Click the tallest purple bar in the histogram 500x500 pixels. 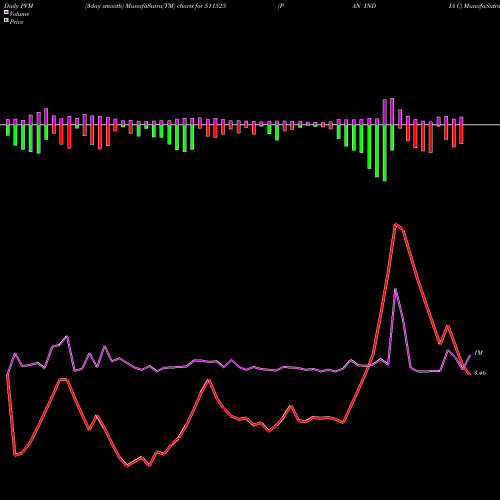point(392,112)
